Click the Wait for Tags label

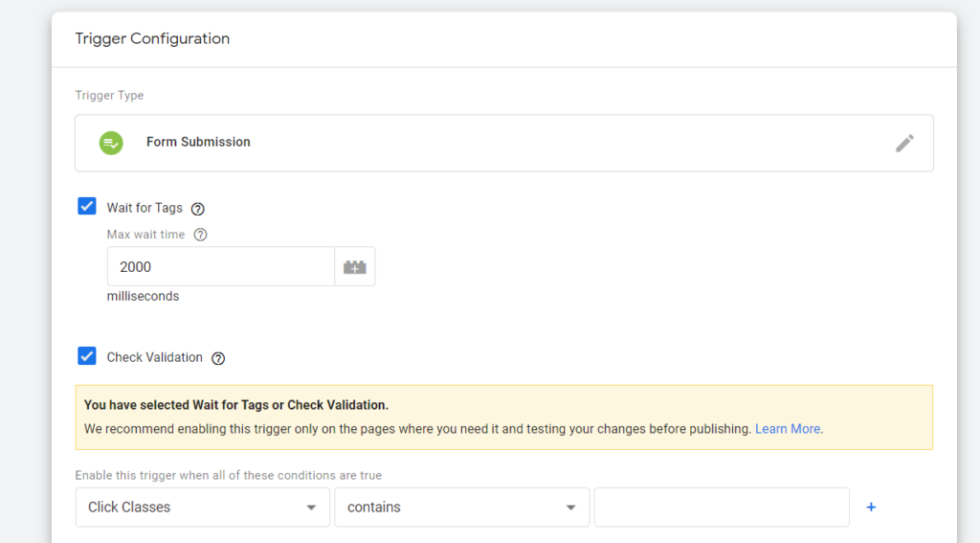145,208
